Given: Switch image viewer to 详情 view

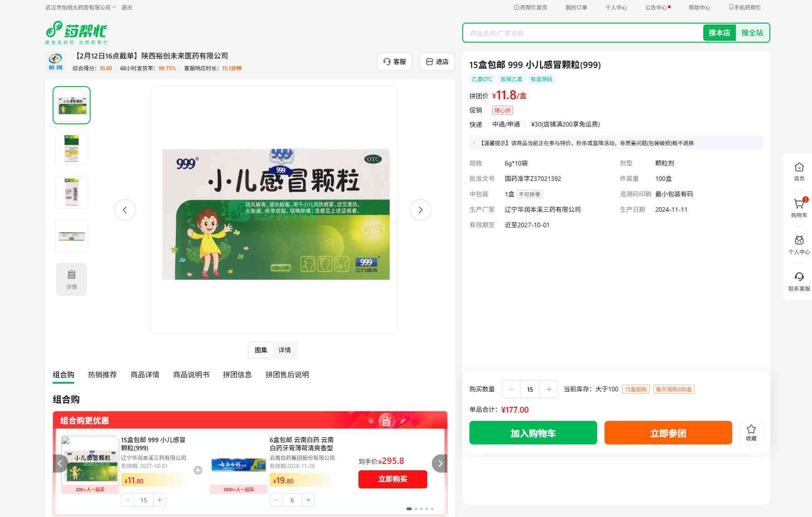Looking at the screenshot, I should 285,350.
